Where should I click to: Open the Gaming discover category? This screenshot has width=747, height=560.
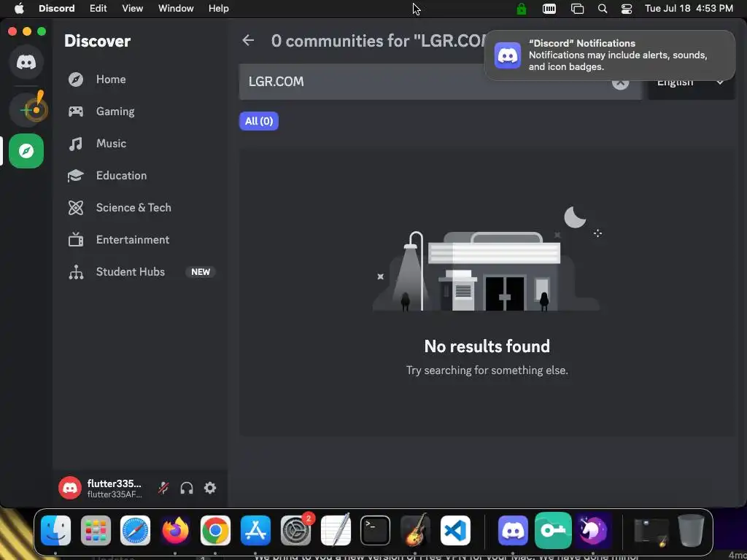(x=140, y=112)
